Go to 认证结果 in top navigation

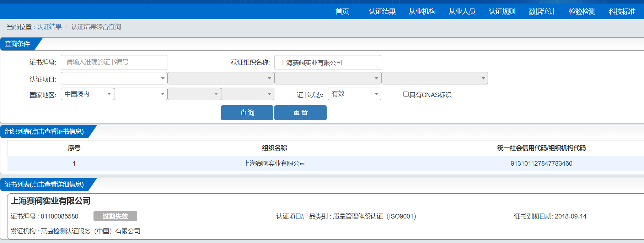[x=382, y=11]
